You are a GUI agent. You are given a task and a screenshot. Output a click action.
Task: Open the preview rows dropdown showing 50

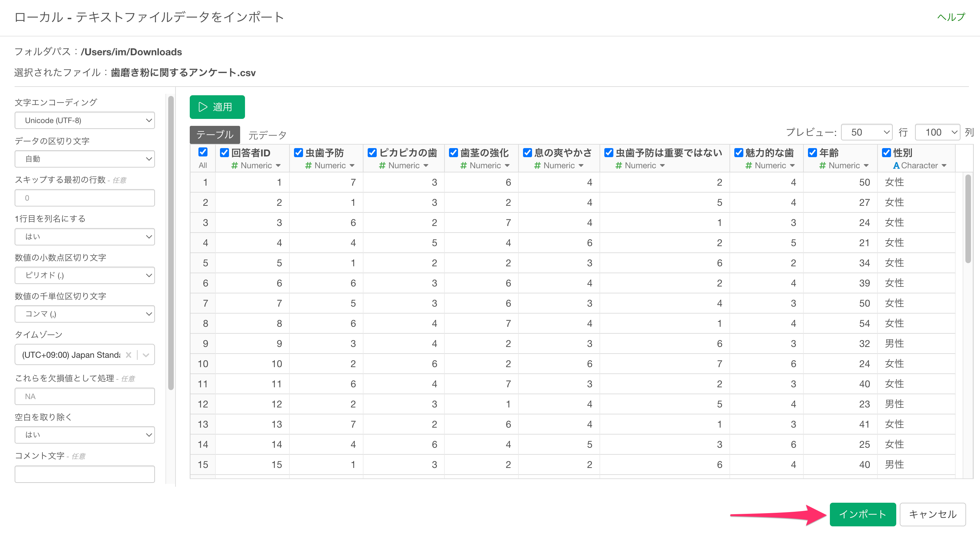click(866, 132)
